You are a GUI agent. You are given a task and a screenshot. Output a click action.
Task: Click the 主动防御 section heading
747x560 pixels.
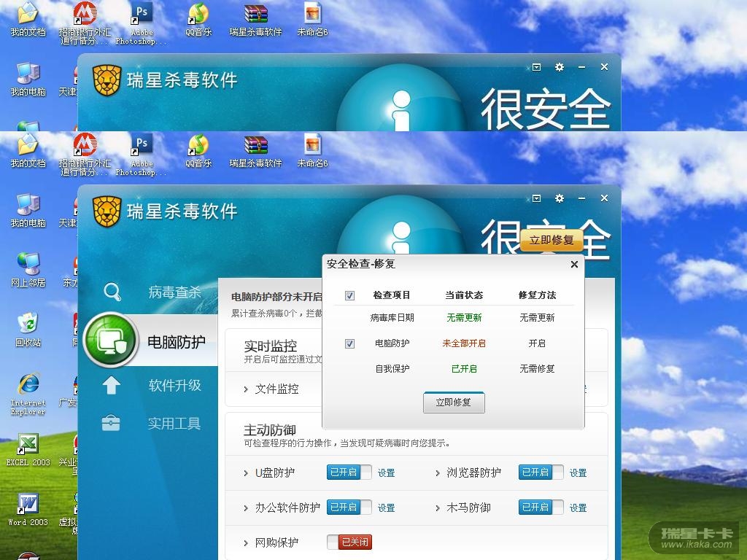click(270, 430)
